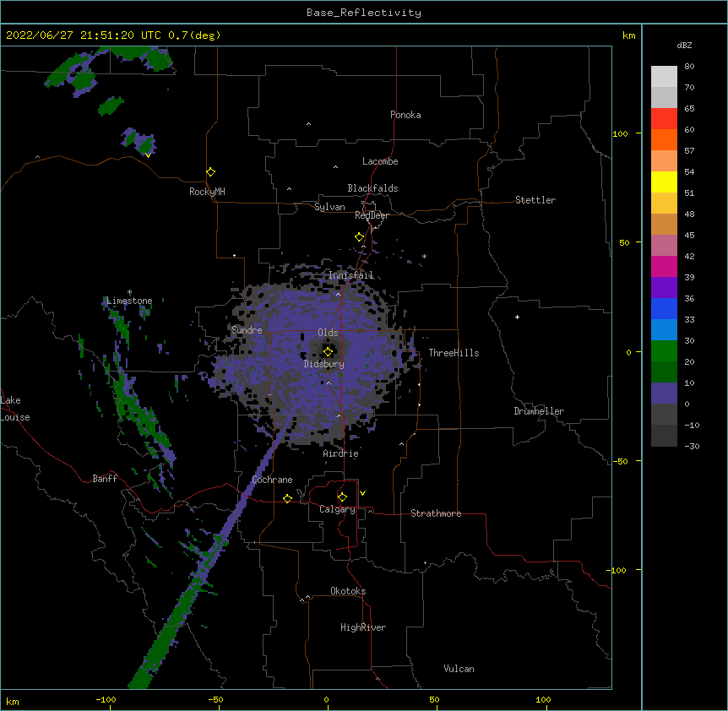The height and width of the screenshot is (711, 728).
Task: Click the Ponoka city label
Action: click(x=405, y=115)
